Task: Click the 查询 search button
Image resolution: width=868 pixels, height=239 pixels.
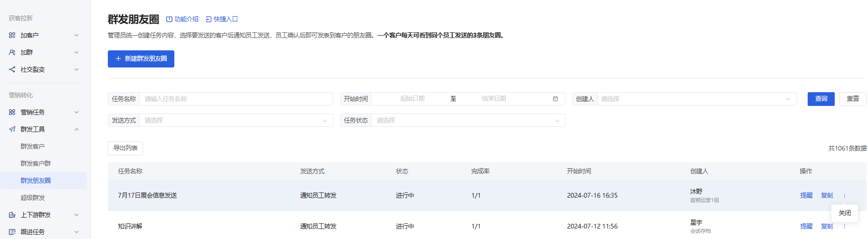Action: (x=821, y=99)
